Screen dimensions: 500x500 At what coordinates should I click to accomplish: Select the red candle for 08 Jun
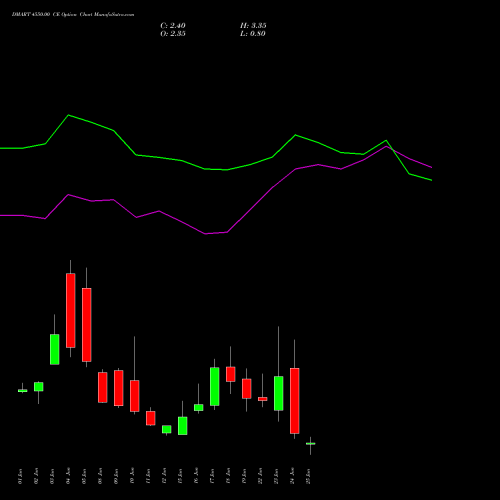click(x=103, y=387)
